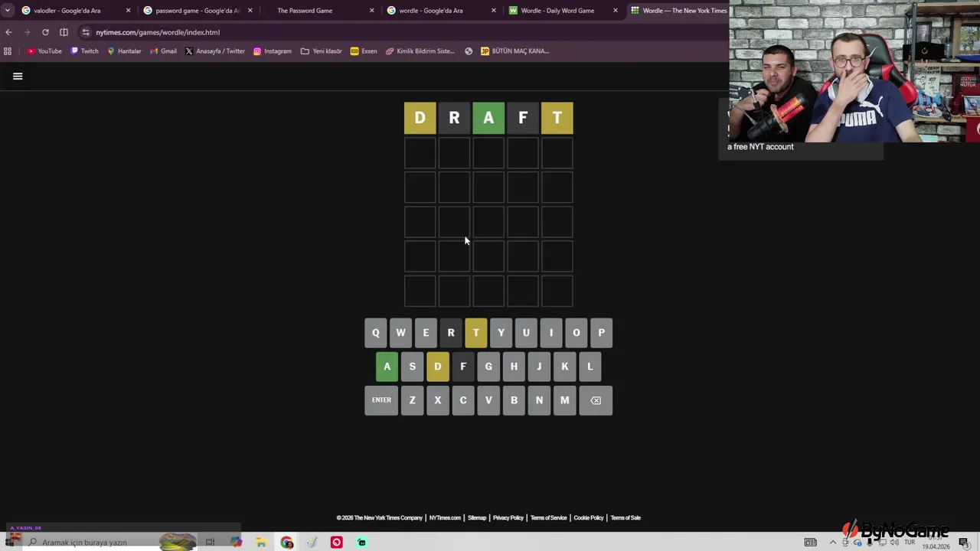
Task: Tap the P key on Wordle keyboard
Action: [x=602, y=333]
